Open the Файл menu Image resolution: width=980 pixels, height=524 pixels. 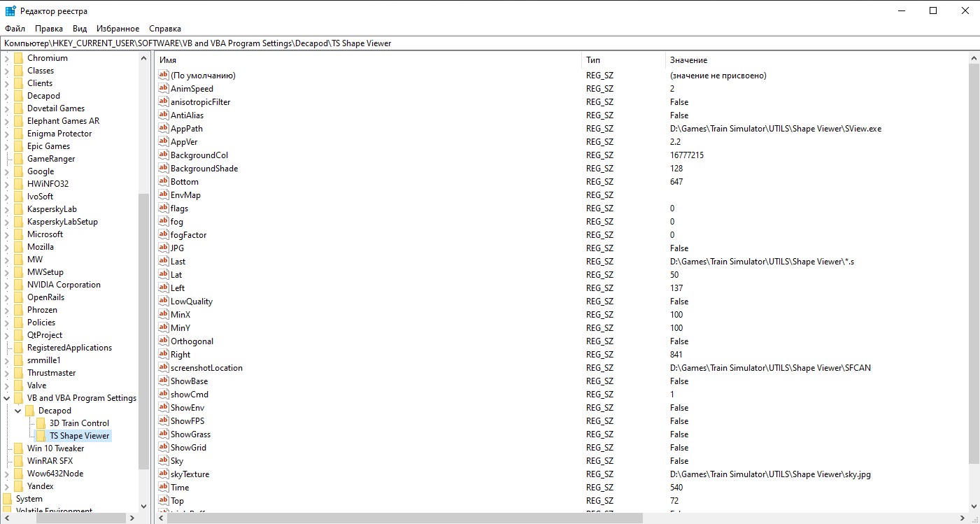point(15,29)
